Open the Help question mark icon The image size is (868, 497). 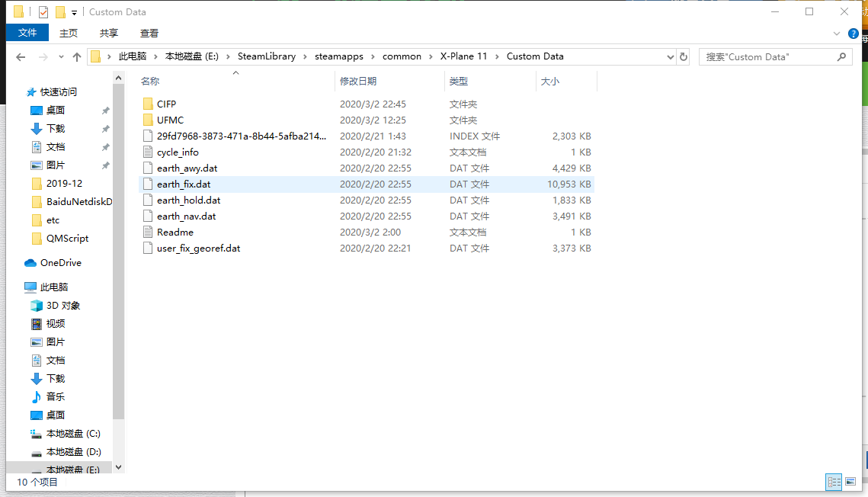click(x=853, y=34)
